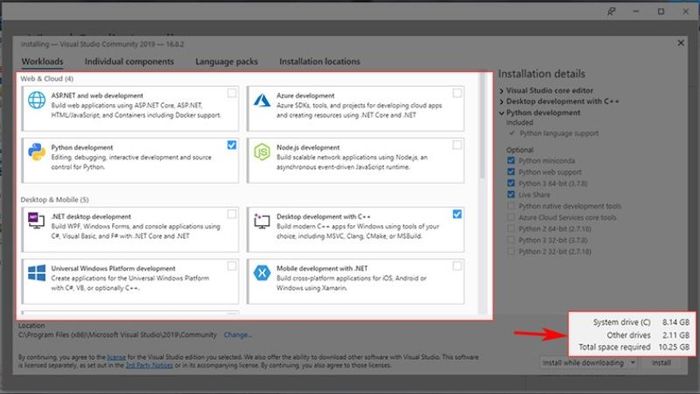Click the Change location link
700x394 pixels.
238,335
